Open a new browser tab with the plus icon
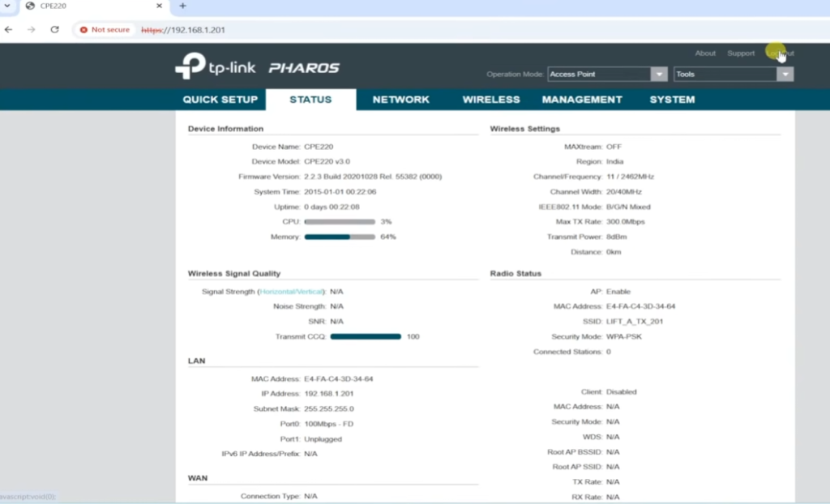Viewport: 830px width, 504px height. 182,6
